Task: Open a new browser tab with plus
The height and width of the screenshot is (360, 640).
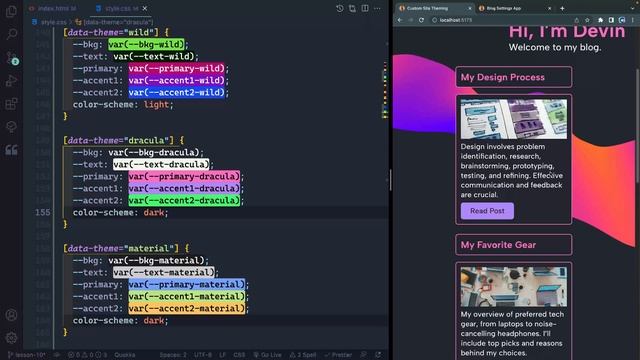Action: coord(562,8)
